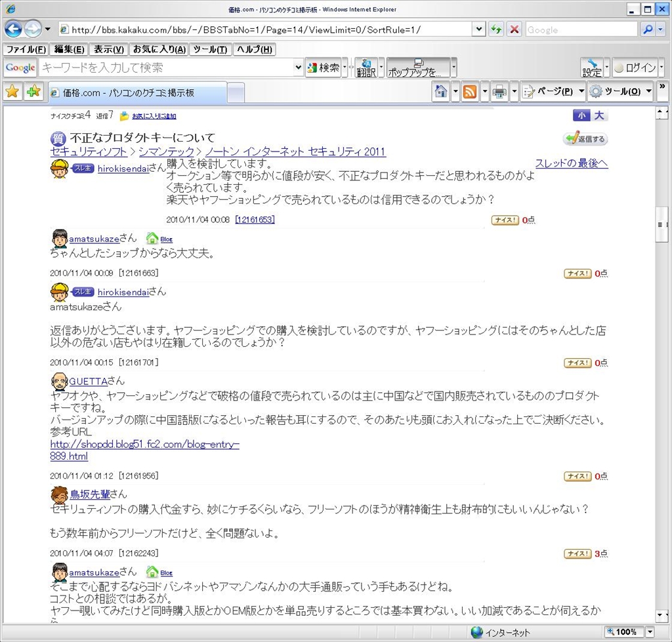The height and width of the screenshot is (642, 672).
Task: Click the vertical scrollbar thumb
Action: pyautogui.click(x=661, y=224)
